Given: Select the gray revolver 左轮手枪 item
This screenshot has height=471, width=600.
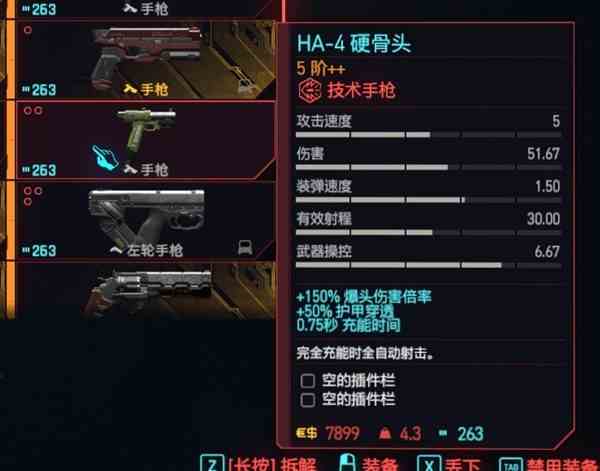Looking at the screenshot, I should point(145,220).
